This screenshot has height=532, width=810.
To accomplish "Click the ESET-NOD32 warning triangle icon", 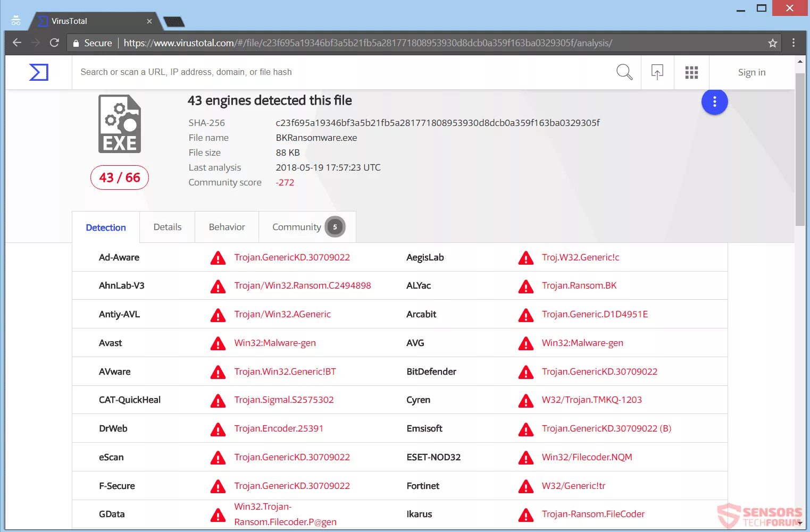I will [525, 458].
